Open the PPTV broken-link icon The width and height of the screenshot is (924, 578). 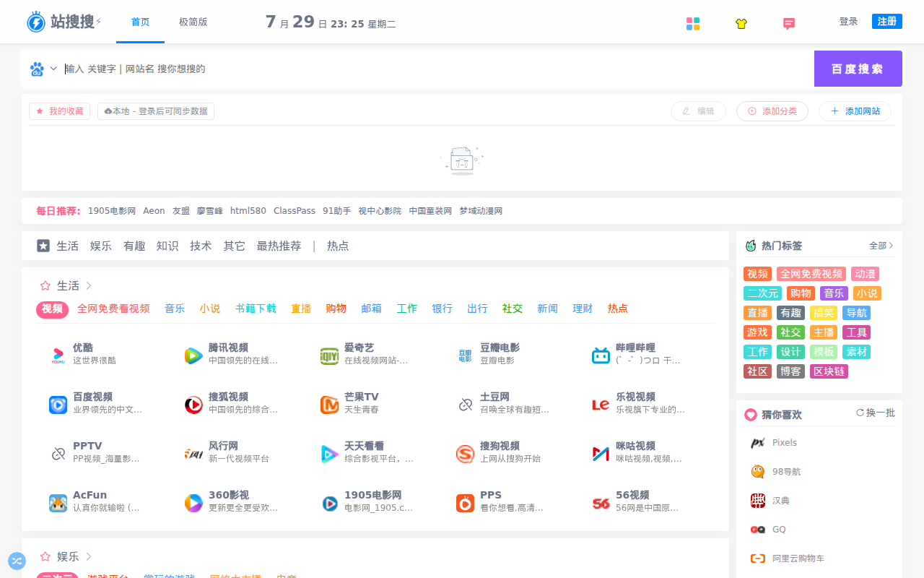58,454
